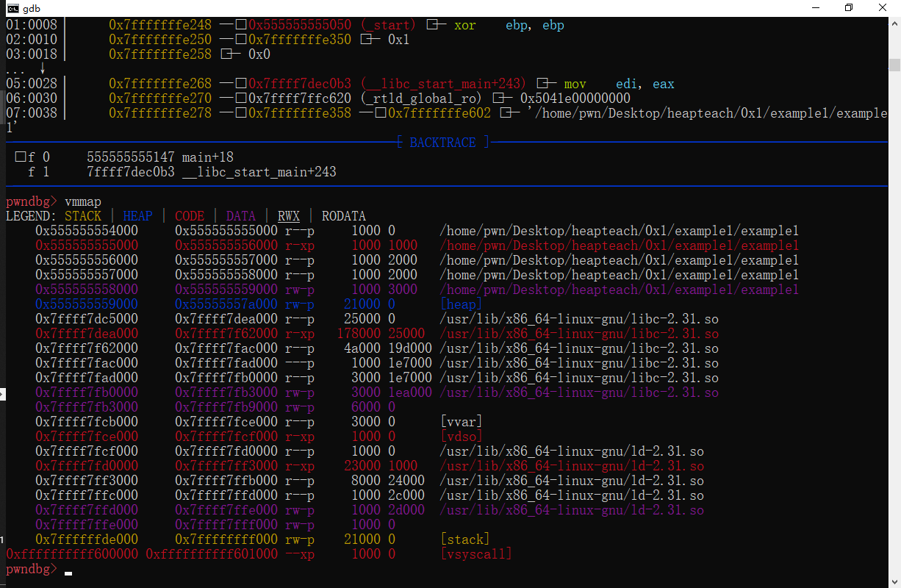Viewport: 901px width, 588px height.
Task: Click '__libc_start_main+243' in backtrace frame 1
Action: point(259,172)
